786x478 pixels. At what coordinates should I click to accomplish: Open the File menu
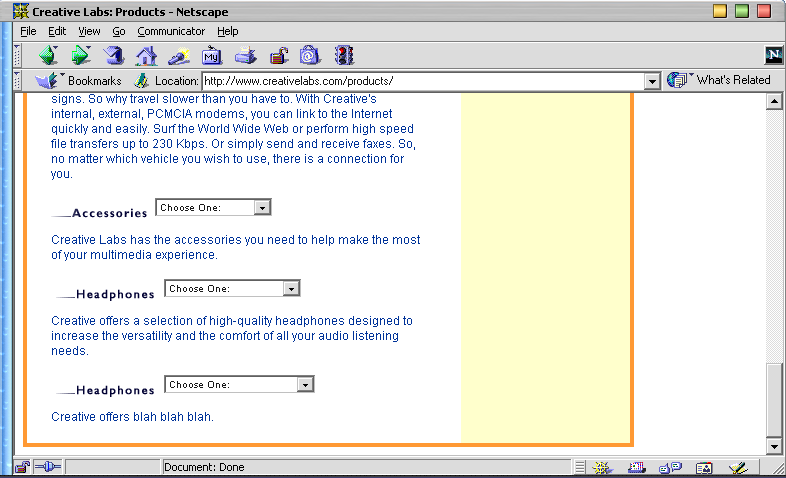(28, 31)
